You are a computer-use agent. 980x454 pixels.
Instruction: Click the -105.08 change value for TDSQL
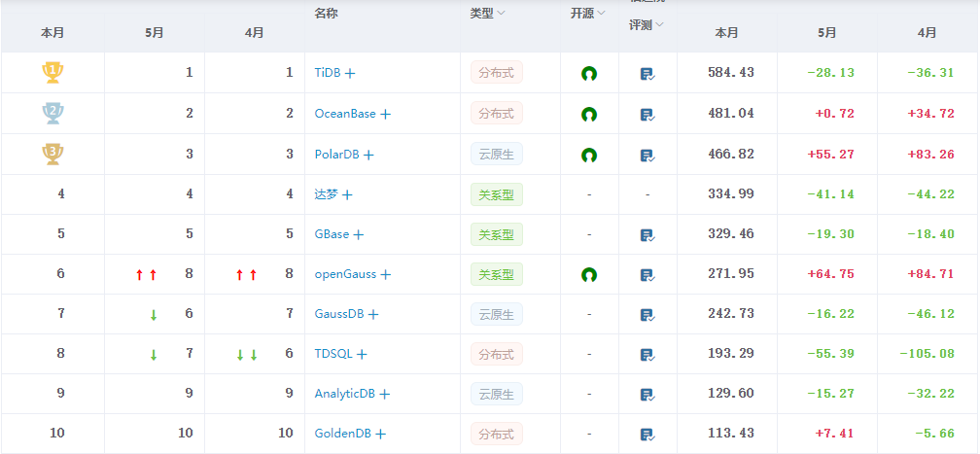(x=927, y=354)
